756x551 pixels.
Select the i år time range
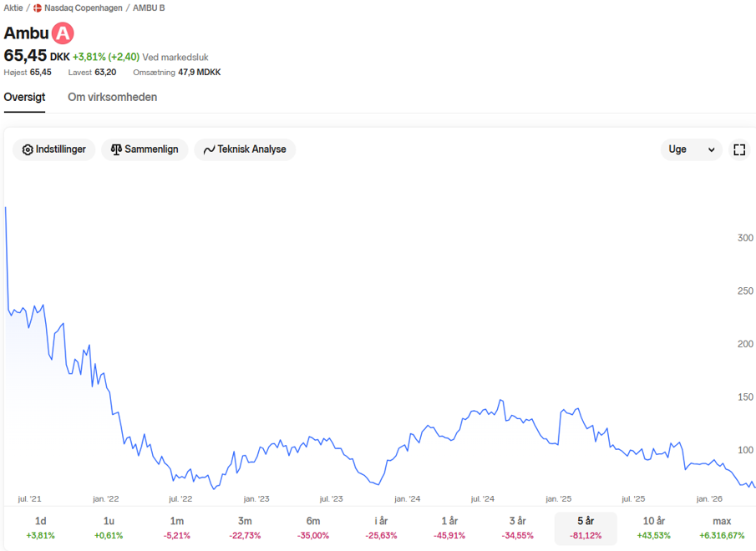click(381, 528)
